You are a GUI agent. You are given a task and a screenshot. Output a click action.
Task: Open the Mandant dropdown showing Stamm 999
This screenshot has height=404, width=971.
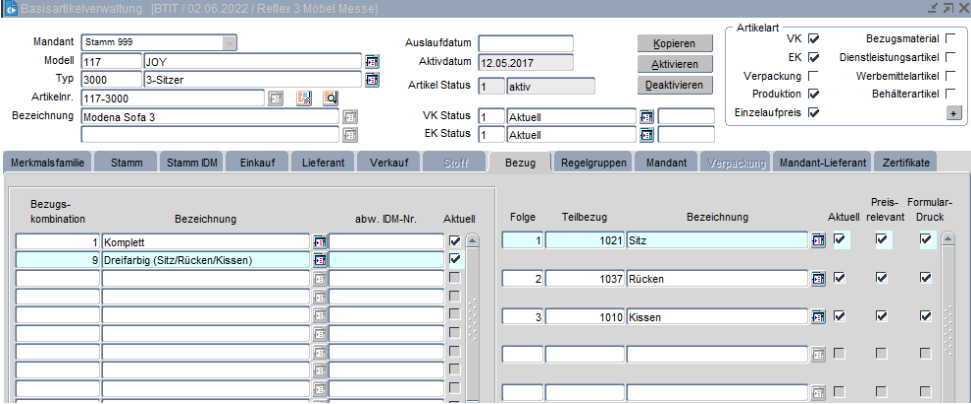coord(230,43)
